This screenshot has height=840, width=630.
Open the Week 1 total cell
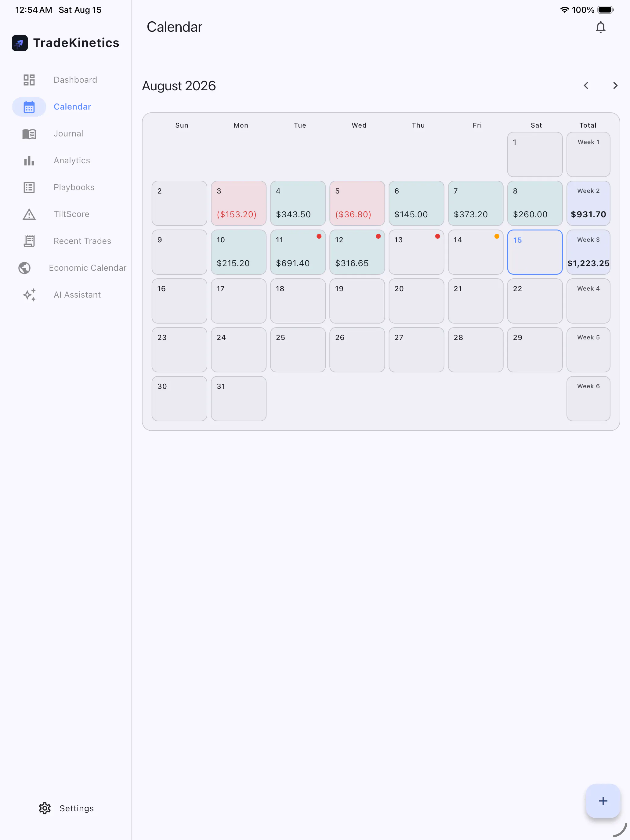[x=588, y=154]
